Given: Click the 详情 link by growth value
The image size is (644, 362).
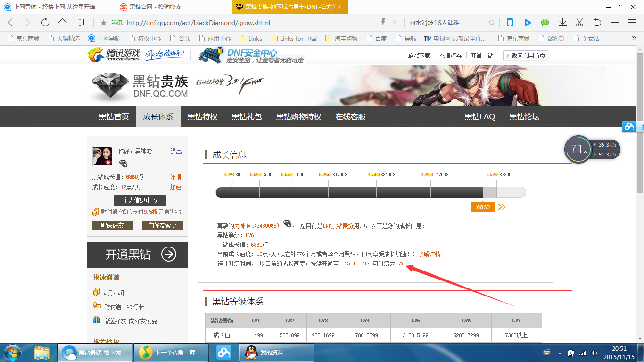Looking at the screenshot, I should 176,177.
